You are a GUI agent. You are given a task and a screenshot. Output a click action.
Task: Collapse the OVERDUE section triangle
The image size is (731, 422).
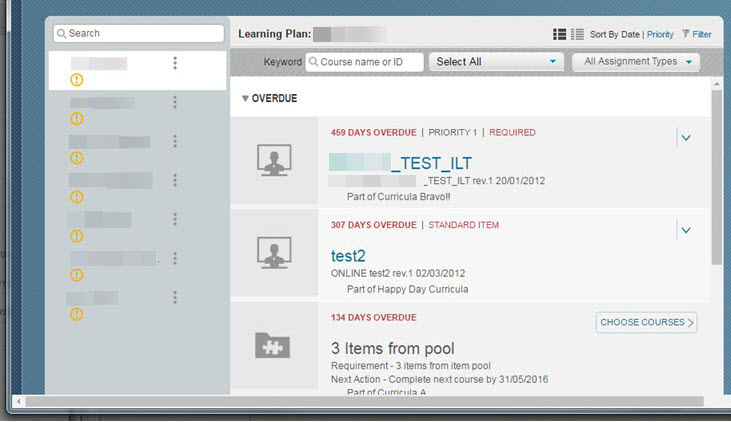[245, 98]
